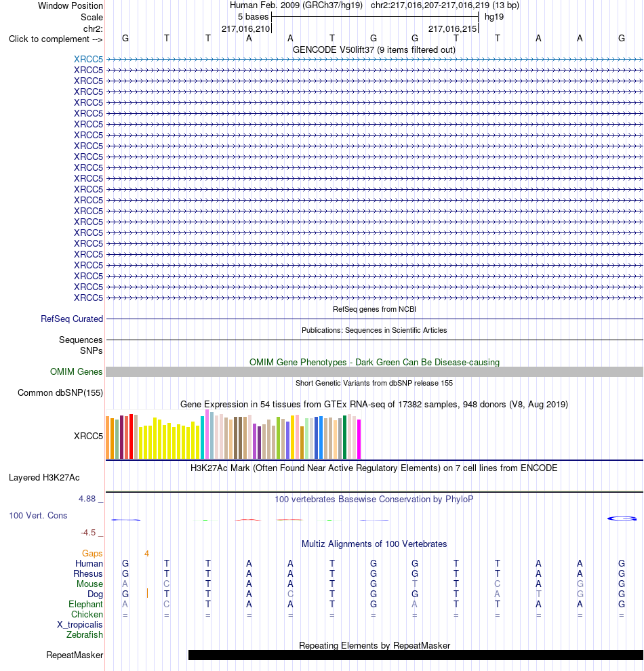The width and height of the screenshot is (644, 671).
Task: Click the orange gap count '4'
Action: pos(146,553)
